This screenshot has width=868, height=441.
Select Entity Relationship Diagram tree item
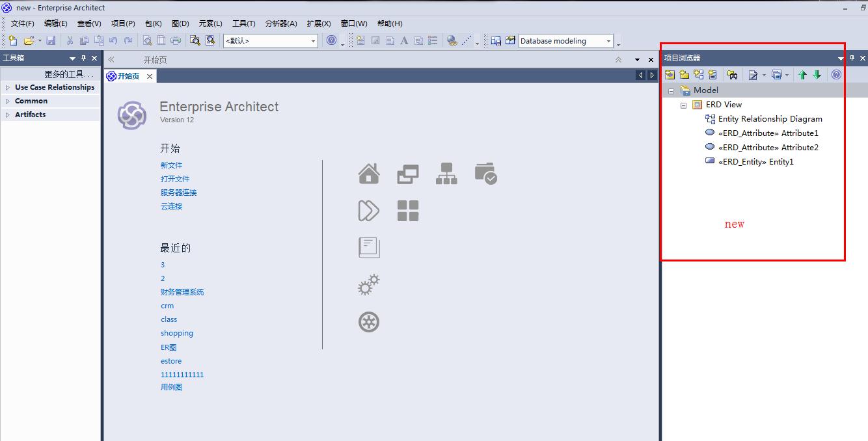[x=770, y=119]
